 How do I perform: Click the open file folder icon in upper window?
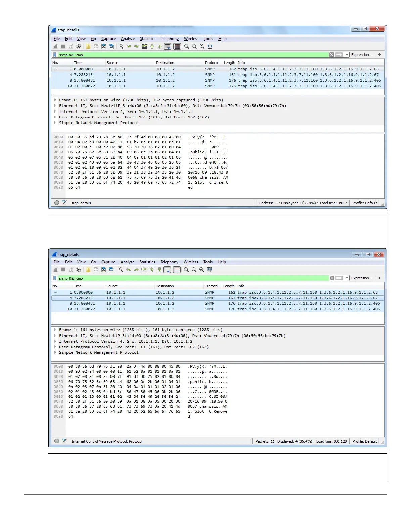pyautogui.click(x=88, y=46)
